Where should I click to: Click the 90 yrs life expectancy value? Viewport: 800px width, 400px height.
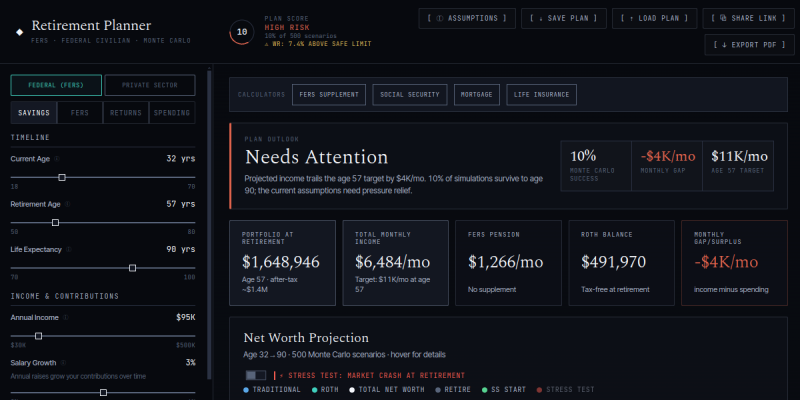[x=181, y=249]
